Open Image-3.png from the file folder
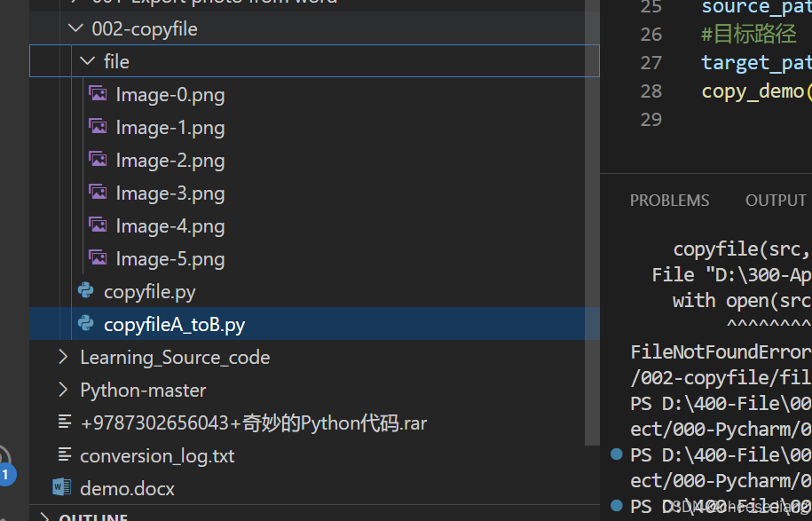 click(170, 193)
